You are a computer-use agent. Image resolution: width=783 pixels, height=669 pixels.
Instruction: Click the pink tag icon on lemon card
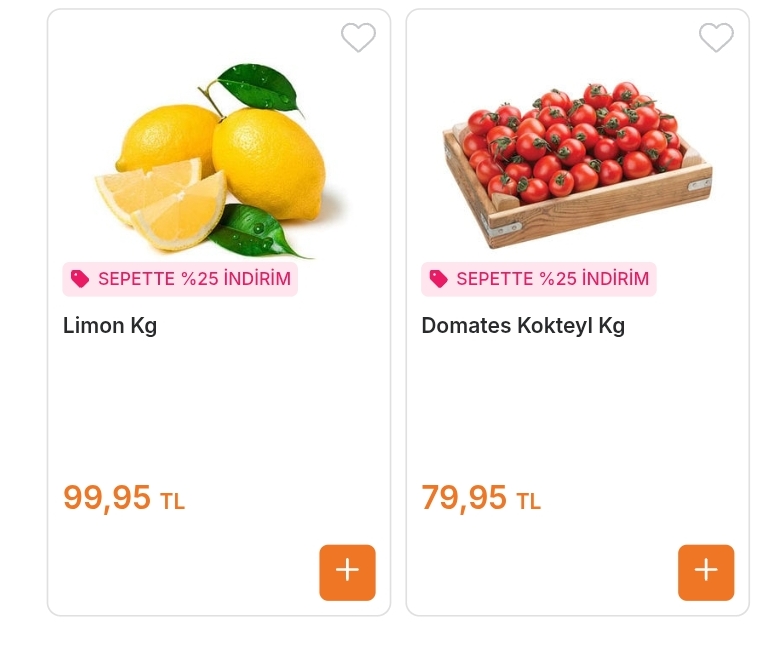[x=80, y=279]
